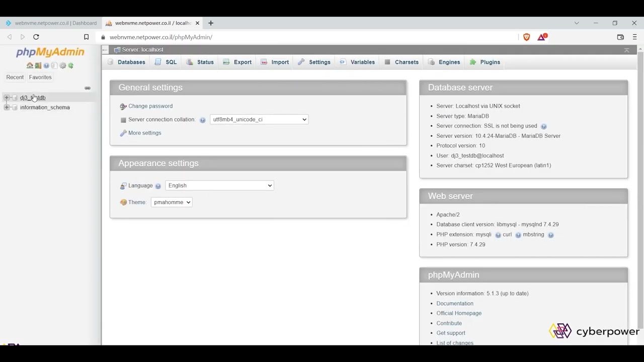Open the Theme dropdown showing pmahomme
The width and height of the screenshot is (644, 362).
pyautogui.click(x=172, y=202)
